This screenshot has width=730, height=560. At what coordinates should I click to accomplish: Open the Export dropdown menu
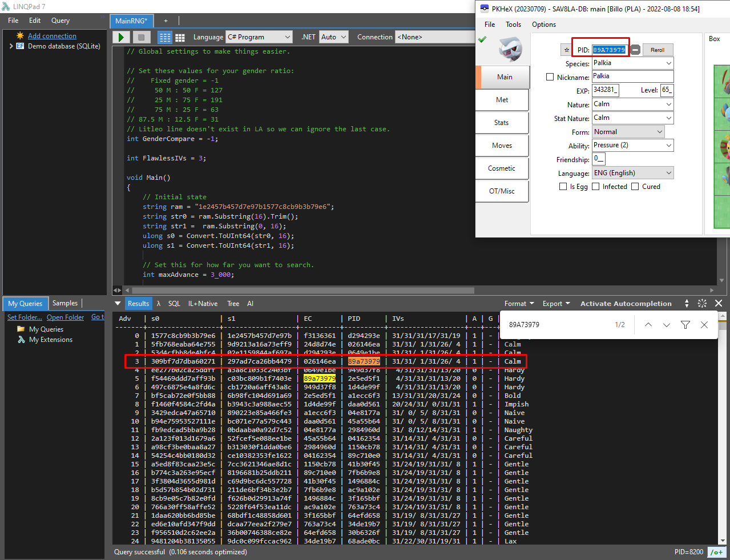(x=556, y=304)
